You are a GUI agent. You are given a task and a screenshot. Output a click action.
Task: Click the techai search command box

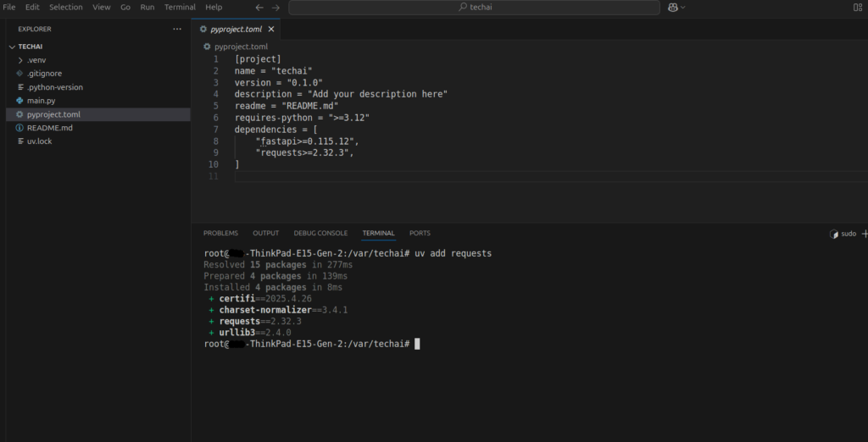tap(474, 7)
